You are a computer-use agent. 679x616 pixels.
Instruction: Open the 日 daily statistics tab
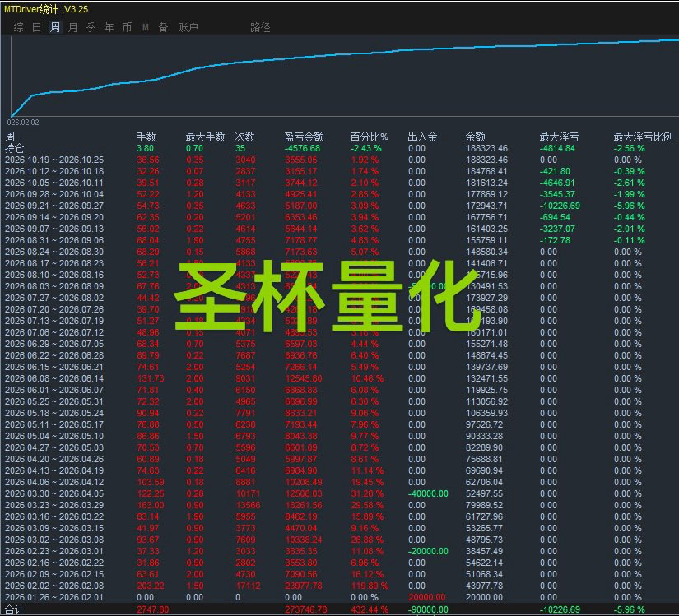coord(36,27)
